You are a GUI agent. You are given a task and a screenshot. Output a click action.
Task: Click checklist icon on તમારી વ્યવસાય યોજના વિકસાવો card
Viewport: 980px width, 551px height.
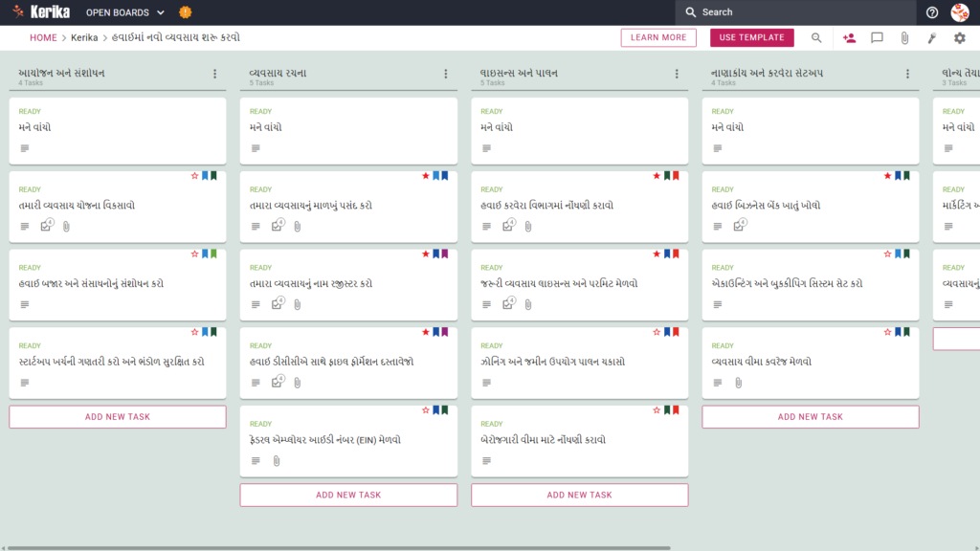(x=47, y=226)
